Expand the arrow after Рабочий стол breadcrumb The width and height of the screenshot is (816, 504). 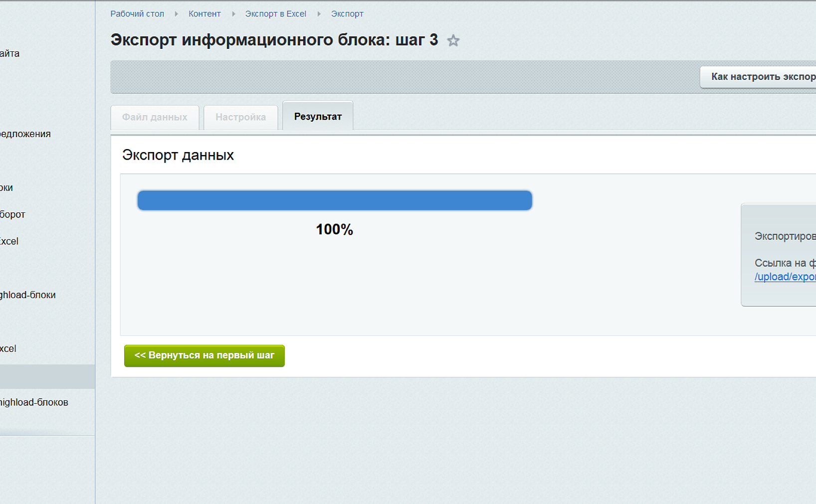pyautogui.click(x=176, y=14)
